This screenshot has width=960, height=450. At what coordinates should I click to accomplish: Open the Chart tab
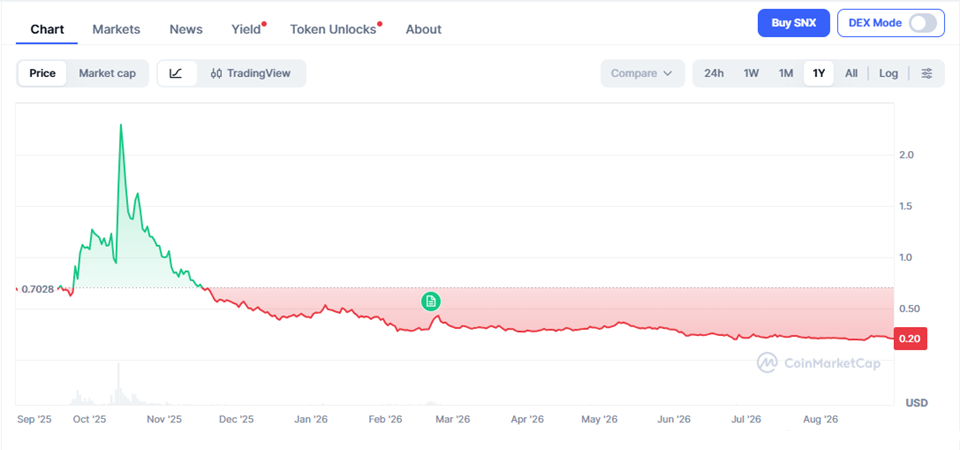coord(47,29)
